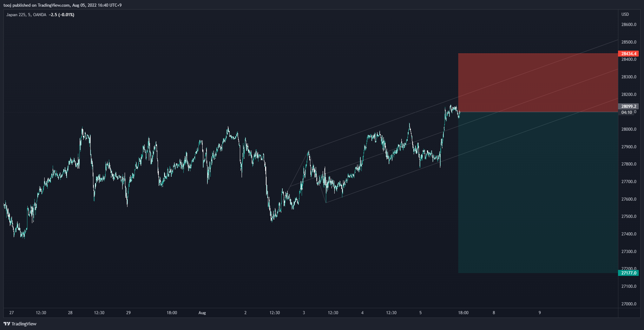Click the 27700.0 price axis label
This screenshot has height=330, width=644.
(629, 182)
